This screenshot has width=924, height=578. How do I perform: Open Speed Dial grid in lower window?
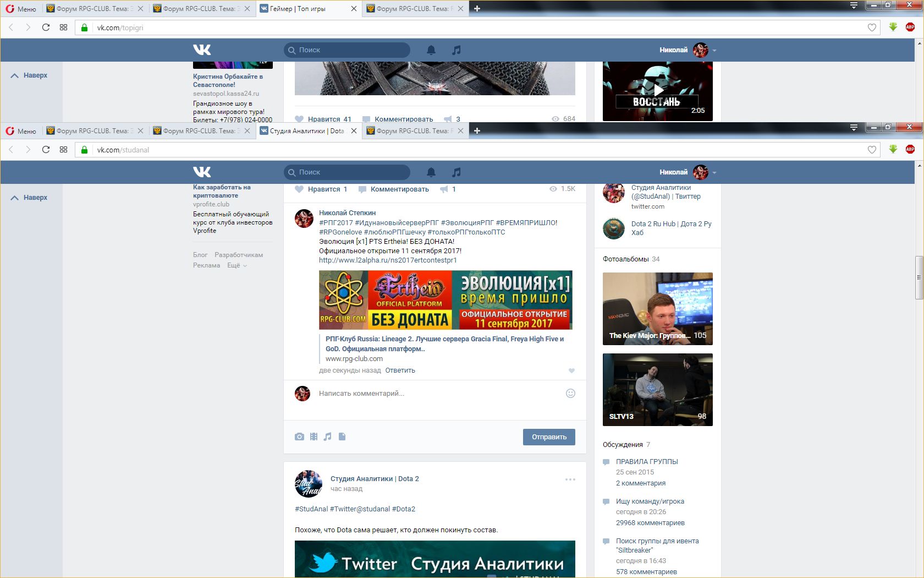[x=64, y=150]
